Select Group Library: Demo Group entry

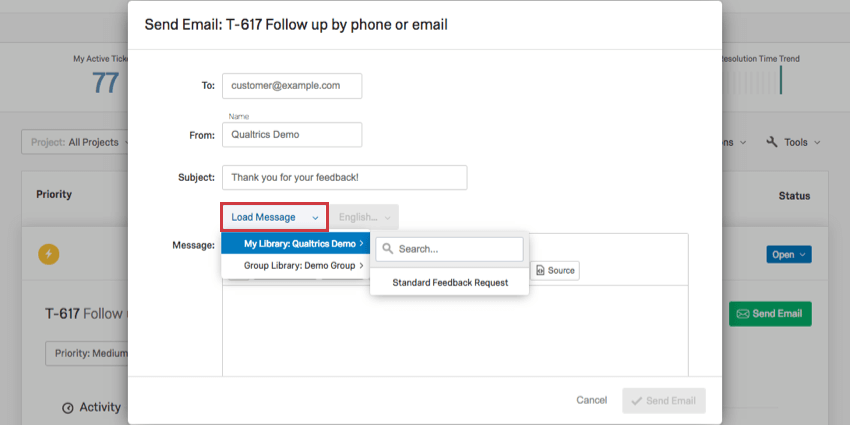[295, 266]
